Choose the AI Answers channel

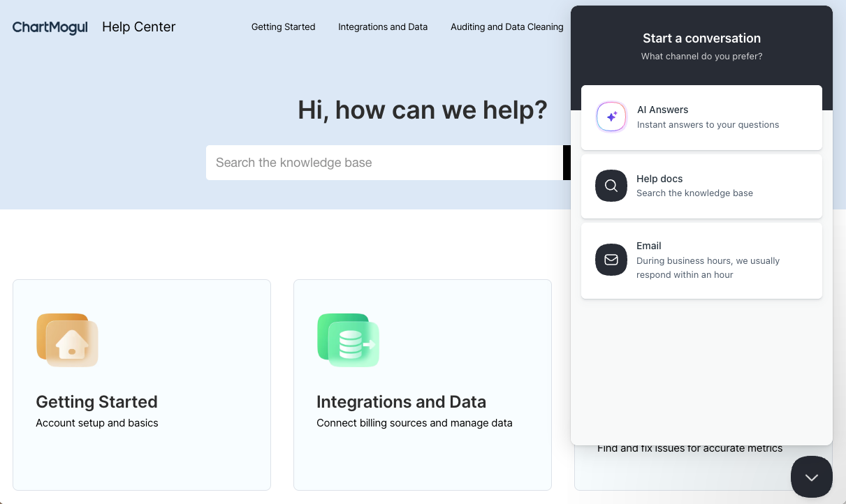point(701,117)
